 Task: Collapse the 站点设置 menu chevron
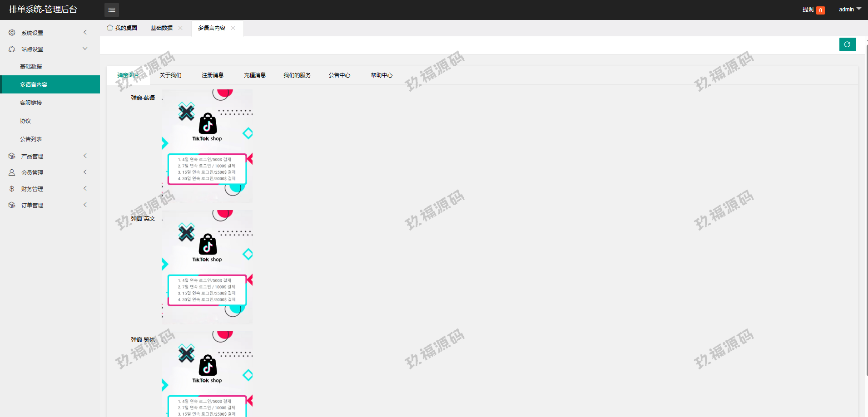pos(85,49)
